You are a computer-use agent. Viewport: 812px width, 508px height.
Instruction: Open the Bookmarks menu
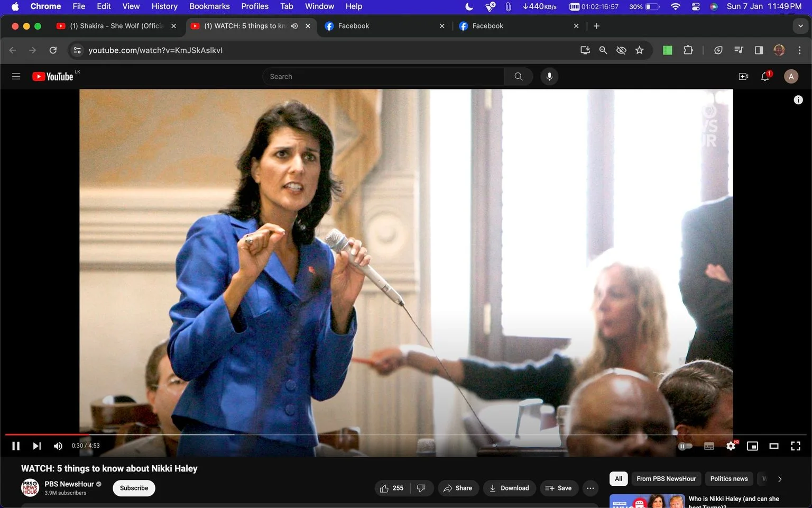[x=209, y=6]
